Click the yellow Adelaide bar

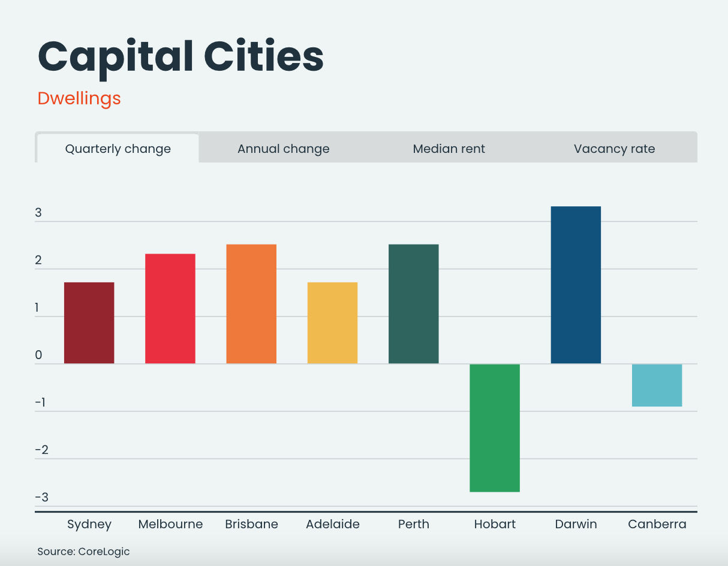[332, 323]
